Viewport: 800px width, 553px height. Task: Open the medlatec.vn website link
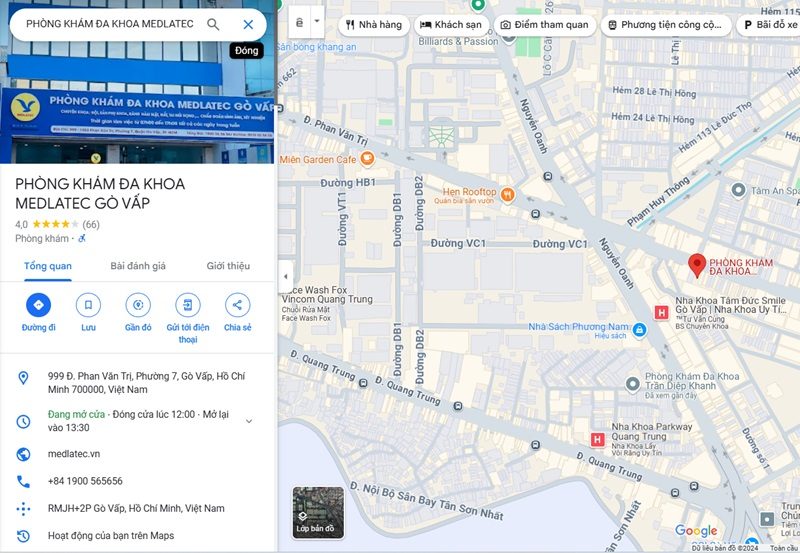tap(74, 454)
